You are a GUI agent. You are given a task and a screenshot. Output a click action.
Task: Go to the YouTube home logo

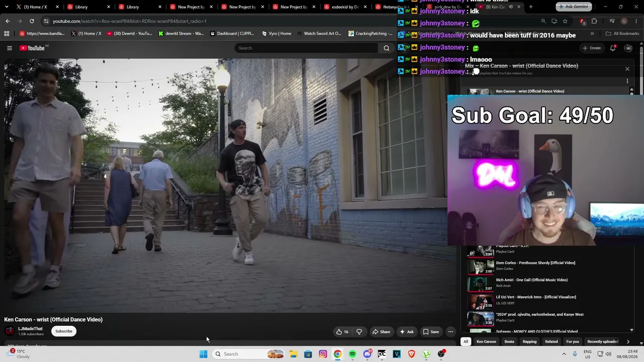pos(32,48)
